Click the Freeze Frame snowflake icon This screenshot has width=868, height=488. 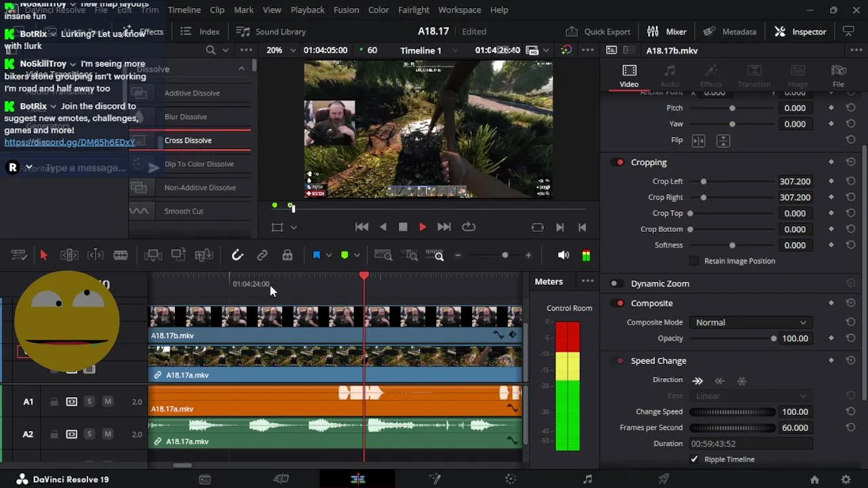click(742, 381)
